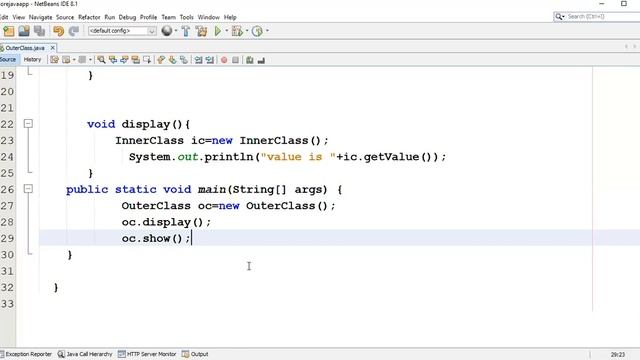Click the Save All toolbar icon
The image size is (640, 360).
coord(40,31)
